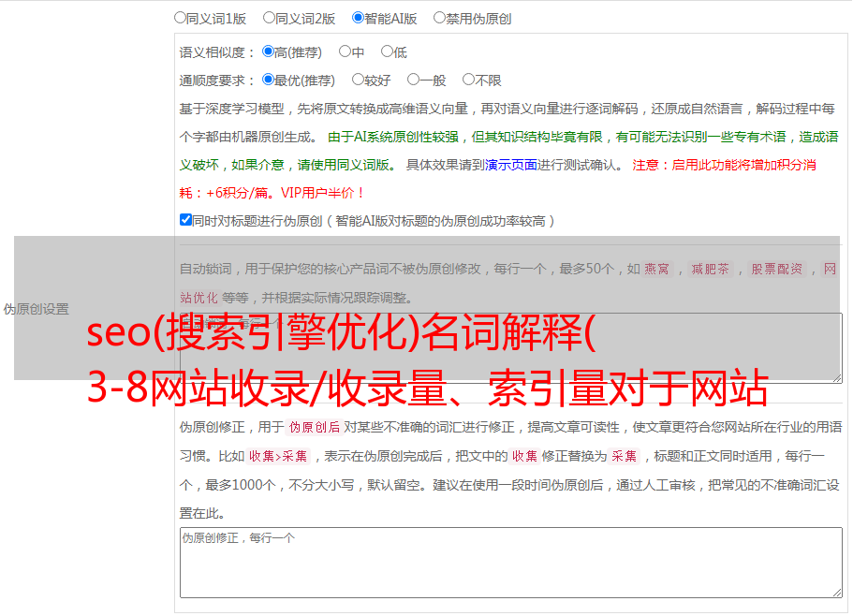Select the 同义词1版 radio option

click(180, 18)
